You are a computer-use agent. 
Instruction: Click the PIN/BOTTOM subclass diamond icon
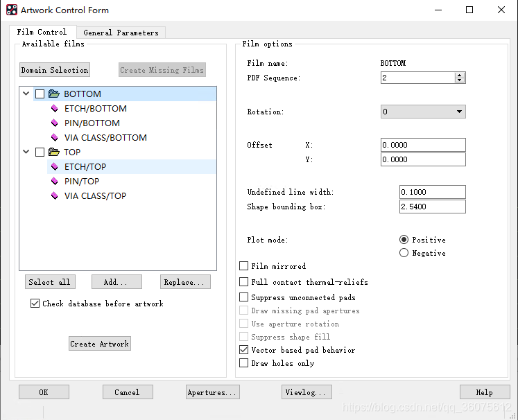[x=55, y=123]
